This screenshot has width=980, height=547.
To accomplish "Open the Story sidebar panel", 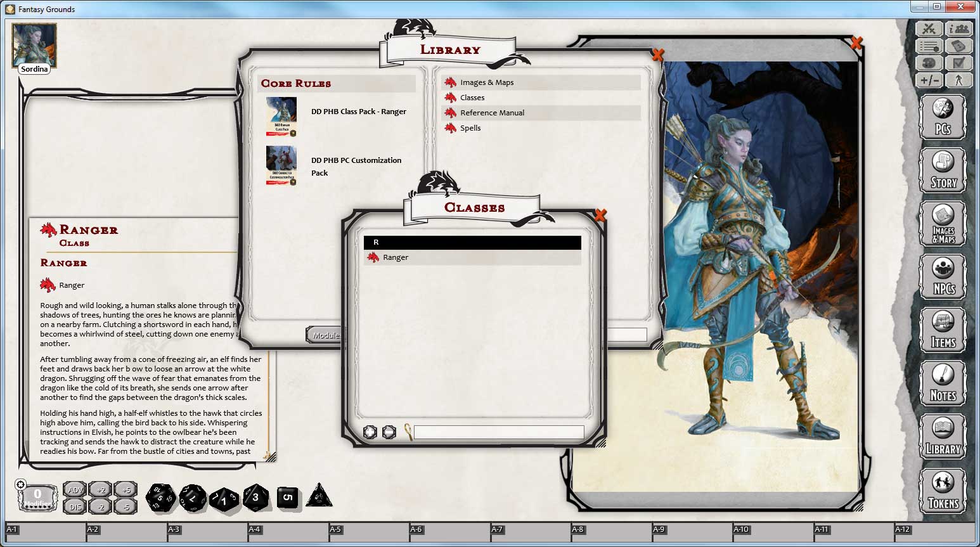I will (x=943, y=170).
